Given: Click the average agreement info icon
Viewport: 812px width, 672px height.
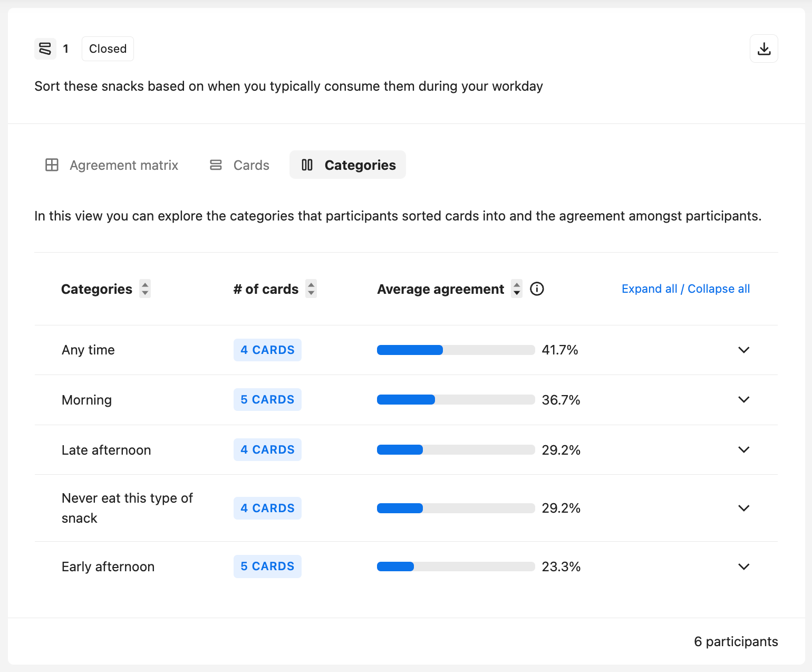Looking at the screenshot, I should [x=537, y=289].
